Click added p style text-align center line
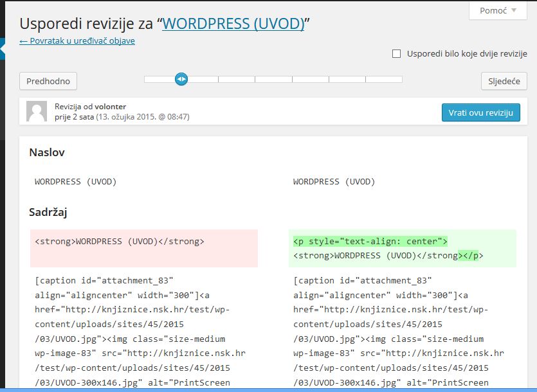 pos(370,242)
